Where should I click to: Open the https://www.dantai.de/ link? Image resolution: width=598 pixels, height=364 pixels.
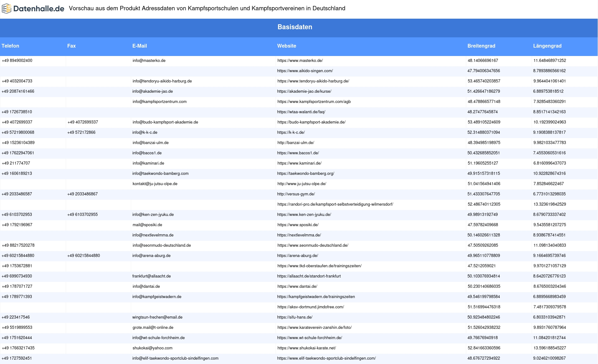click(x=297, y=287)
